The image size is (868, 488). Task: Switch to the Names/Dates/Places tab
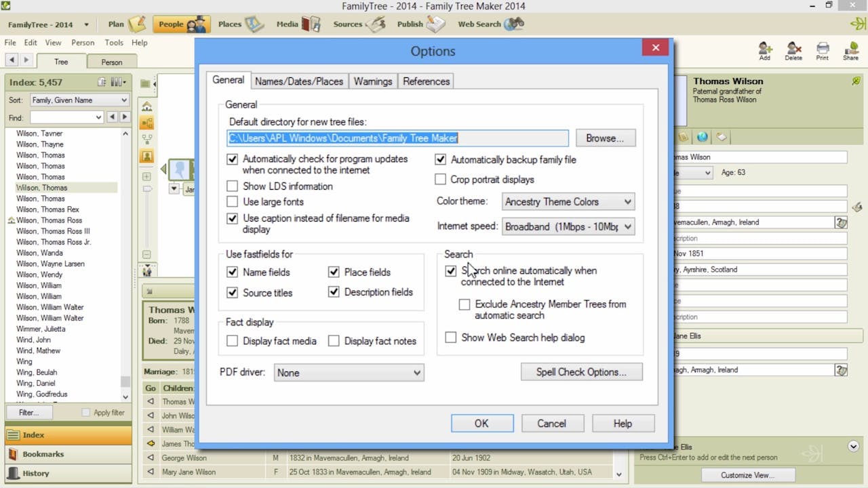299,81
